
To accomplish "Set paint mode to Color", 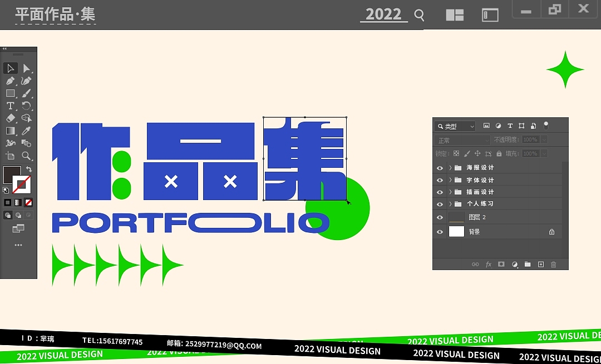I will (8, 202).
